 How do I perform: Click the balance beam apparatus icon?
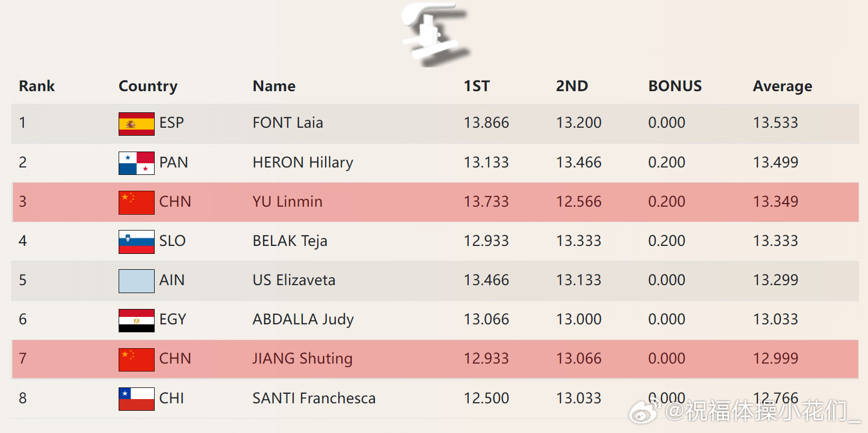tap(435, 34)
